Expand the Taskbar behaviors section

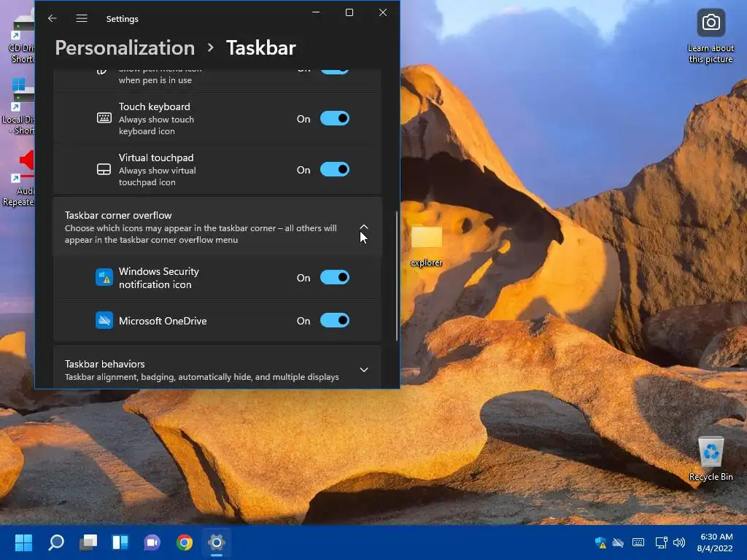click(x=364, y=370)
